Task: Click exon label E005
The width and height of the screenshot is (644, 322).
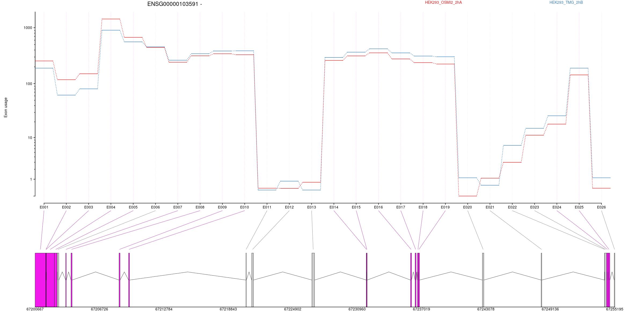Action: point(133,207)
